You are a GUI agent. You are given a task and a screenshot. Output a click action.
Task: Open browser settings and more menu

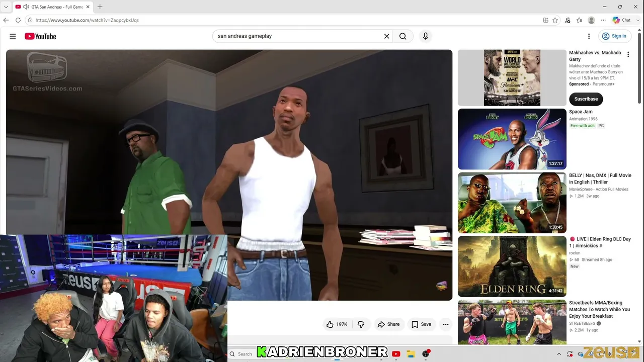coord(603,20)
